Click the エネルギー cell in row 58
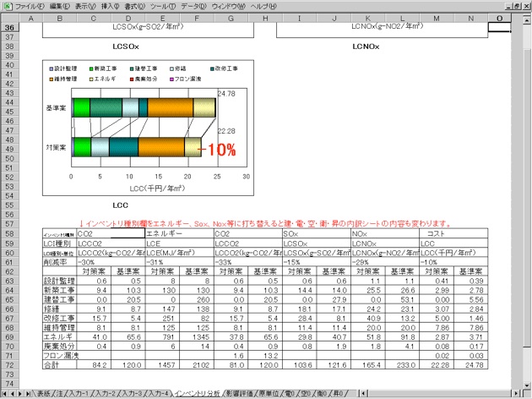Screen dimensions: 532x399 pyautogui.click(x=180, y=233)
